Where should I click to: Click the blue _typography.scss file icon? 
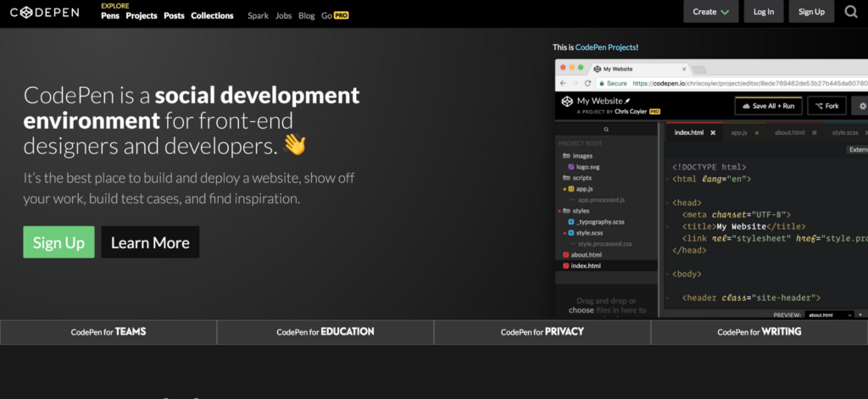(x=571, y=222)
